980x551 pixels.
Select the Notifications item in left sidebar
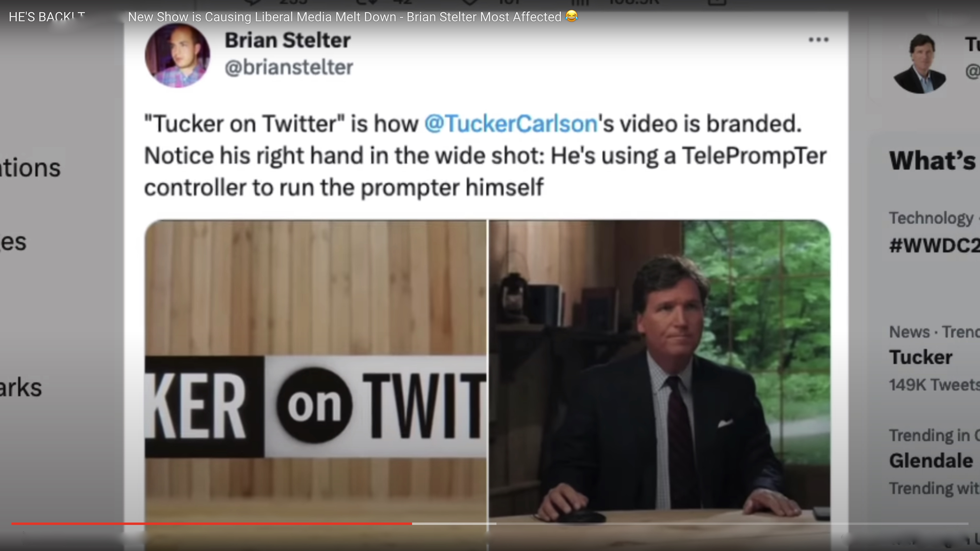click(30, 168)
